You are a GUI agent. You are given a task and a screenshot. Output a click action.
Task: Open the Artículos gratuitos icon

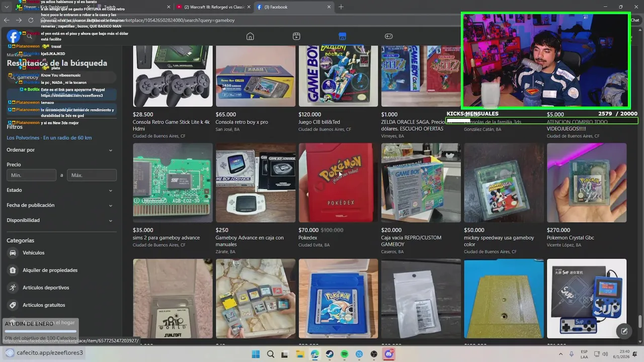click(13, 305)
